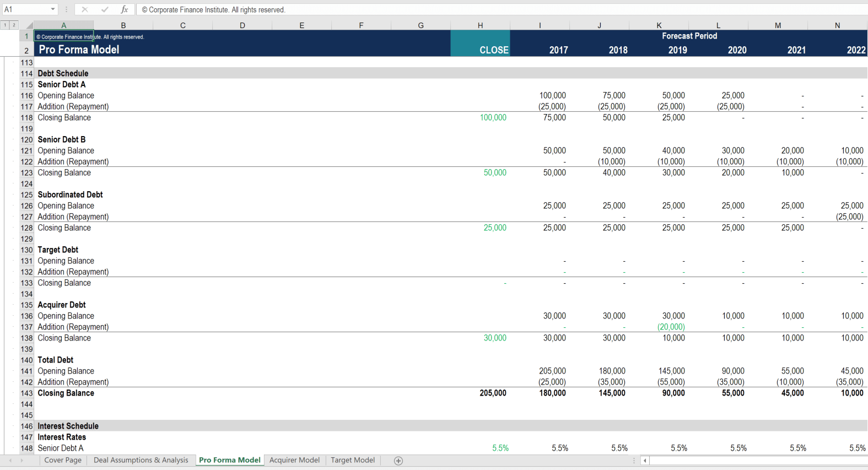868x470 pixels.
Task: Select row 143 header
Action: 26,393
